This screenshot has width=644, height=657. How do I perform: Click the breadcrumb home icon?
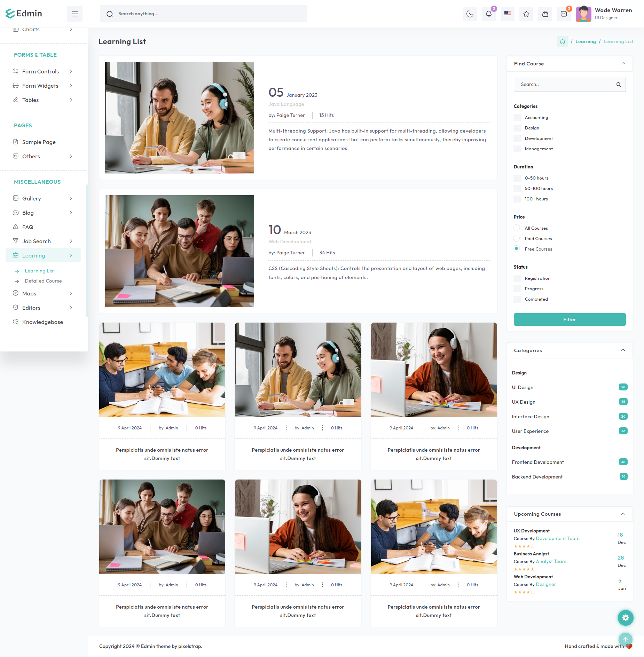563,41
